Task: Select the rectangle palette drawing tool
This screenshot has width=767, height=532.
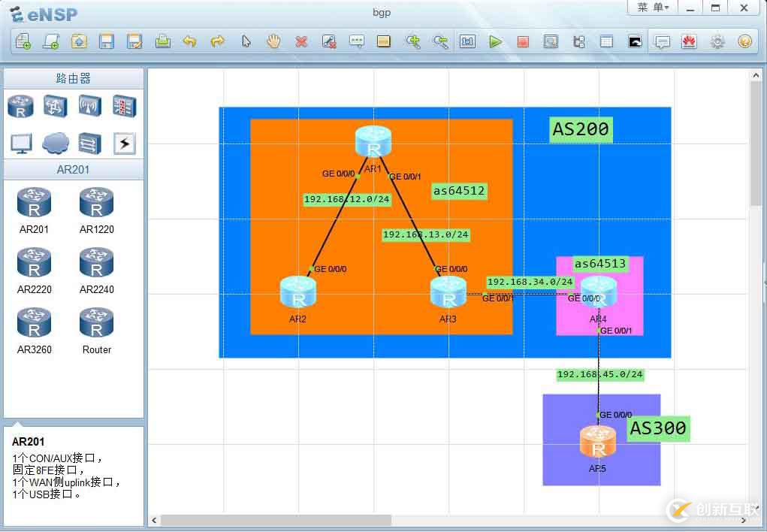Action: (384, 41)
